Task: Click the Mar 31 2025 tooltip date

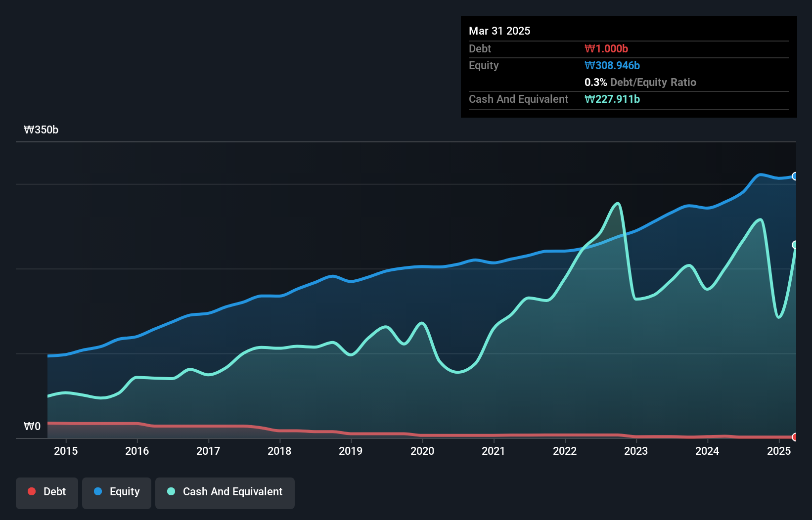Action: click(499, 31)
